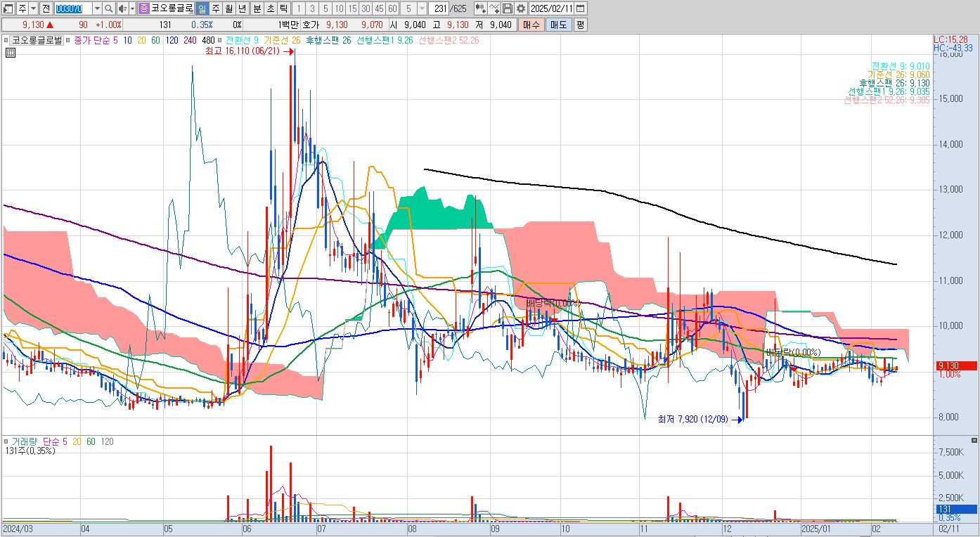Click the candlestick chart-type icon
The width and height of the screenshot is (980, 537).
coord(480,8)
